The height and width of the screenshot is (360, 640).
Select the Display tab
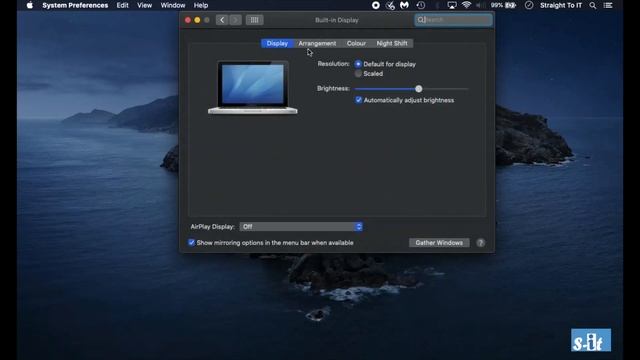tap(277, 43)
